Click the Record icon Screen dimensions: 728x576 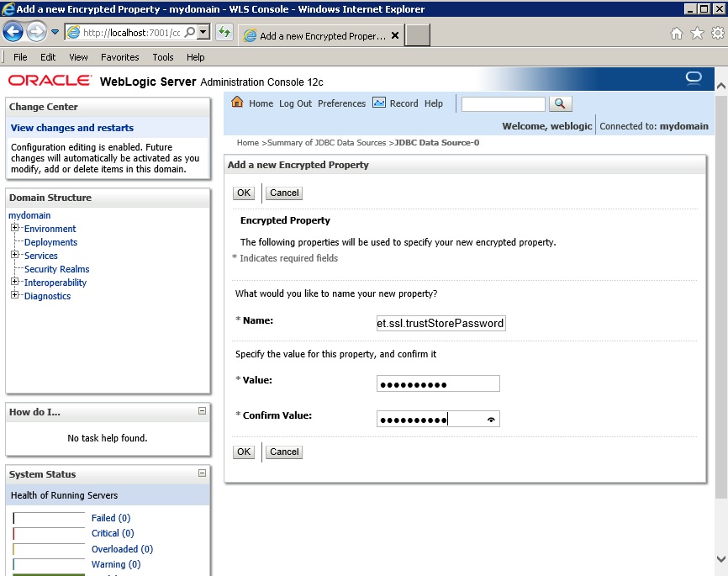click(379, 103)
